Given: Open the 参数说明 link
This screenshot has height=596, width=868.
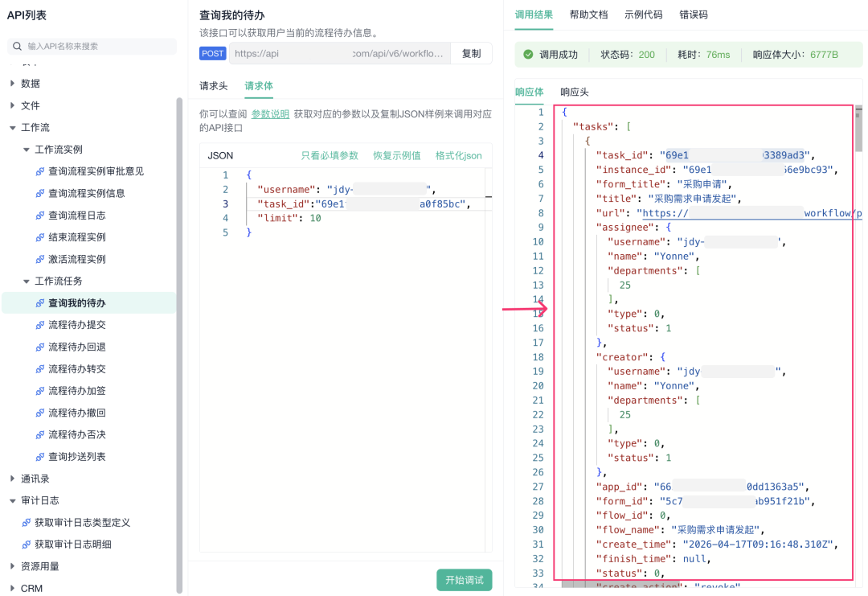Looking at the screenshot, I should [x=270, y=114].
